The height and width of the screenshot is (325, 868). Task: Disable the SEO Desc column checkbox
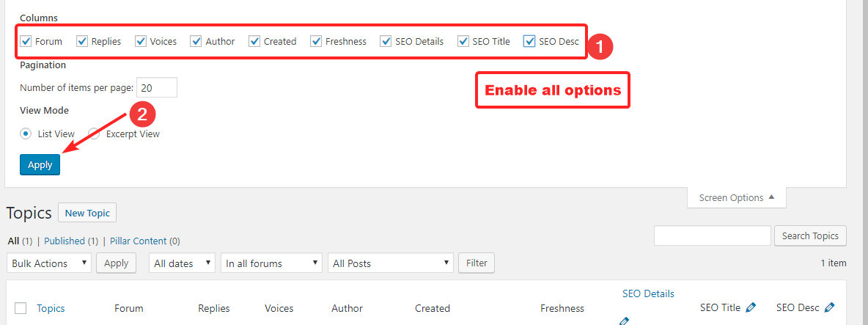click(x=529, y=42)
